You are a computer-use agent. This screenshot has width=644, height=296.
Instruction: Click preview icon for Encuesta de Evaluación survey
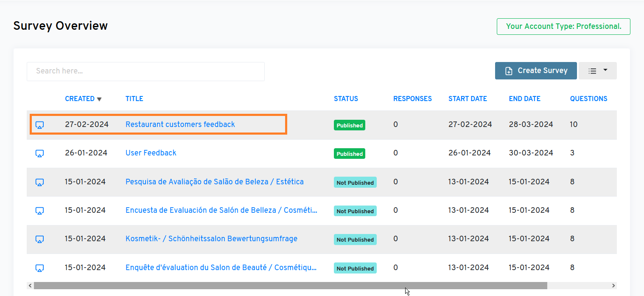click(x=39, y=211)
